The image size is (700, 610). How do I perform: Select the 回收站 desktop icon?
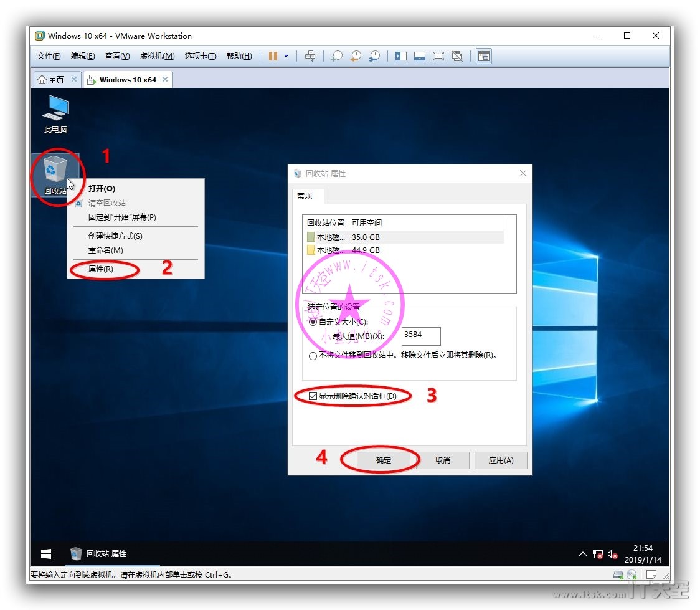(x=55, y=174)
